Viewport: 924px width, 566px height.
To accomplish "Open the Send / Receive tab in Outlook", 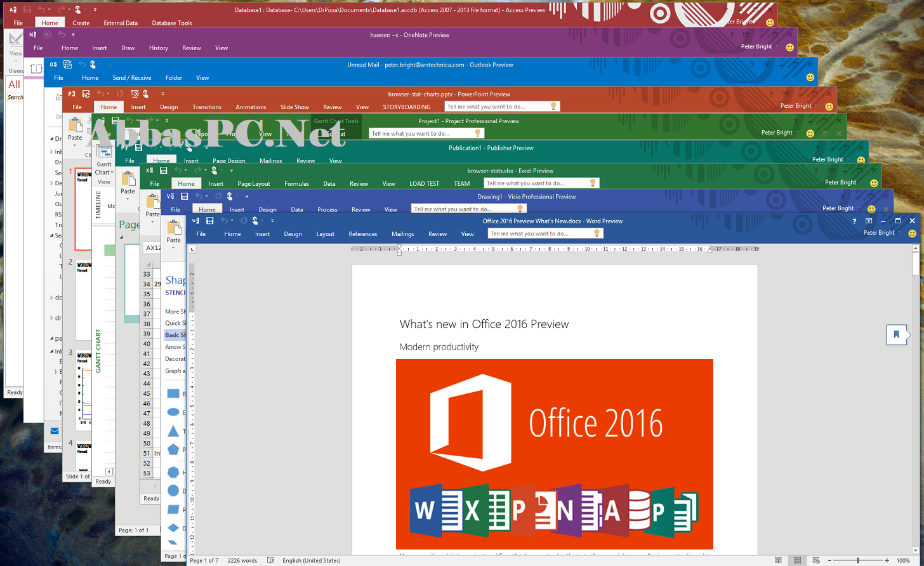I will point(132,78).
